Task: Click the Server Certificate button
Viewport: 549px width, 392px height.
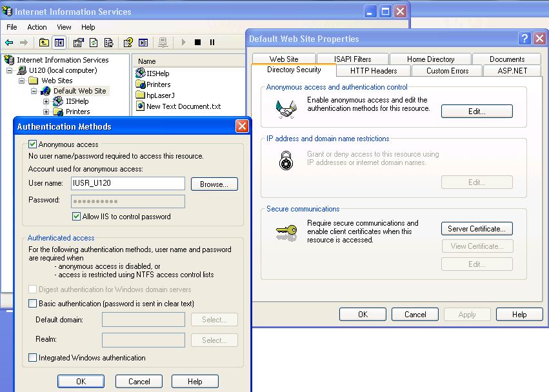Action: coord(477,228)
